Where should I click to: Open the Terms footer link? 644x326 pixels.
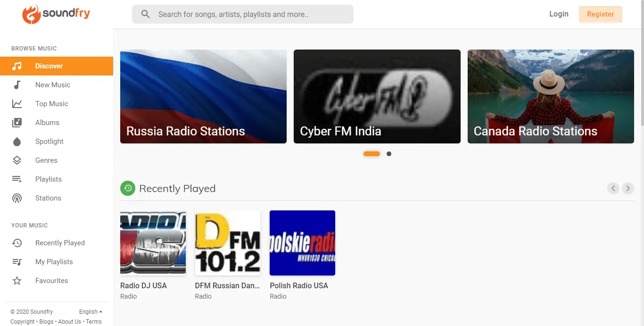coord(94,322)
